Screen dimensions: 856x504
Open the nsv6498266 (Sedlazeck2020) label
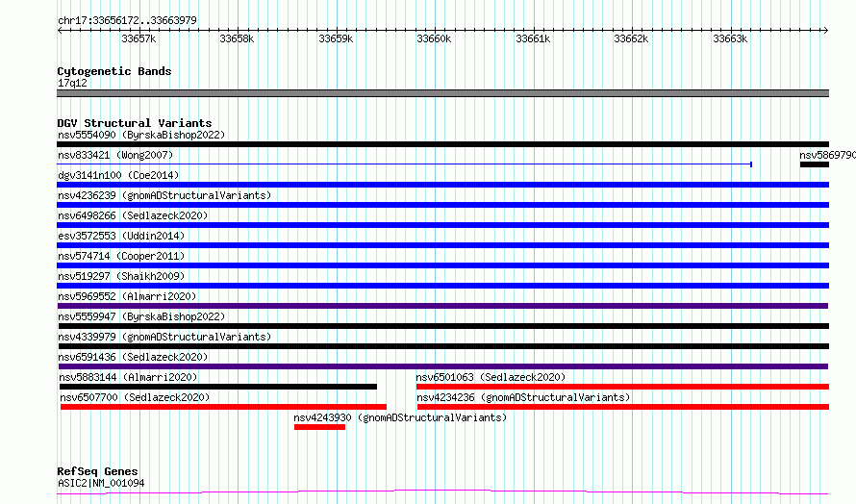pyautogui.click(x=133, y=215)
